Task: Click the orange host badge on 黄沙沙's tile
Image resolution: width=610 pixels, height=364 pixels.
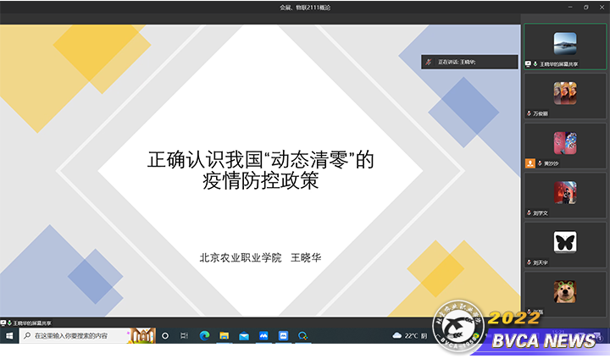Action: [530, 163]
